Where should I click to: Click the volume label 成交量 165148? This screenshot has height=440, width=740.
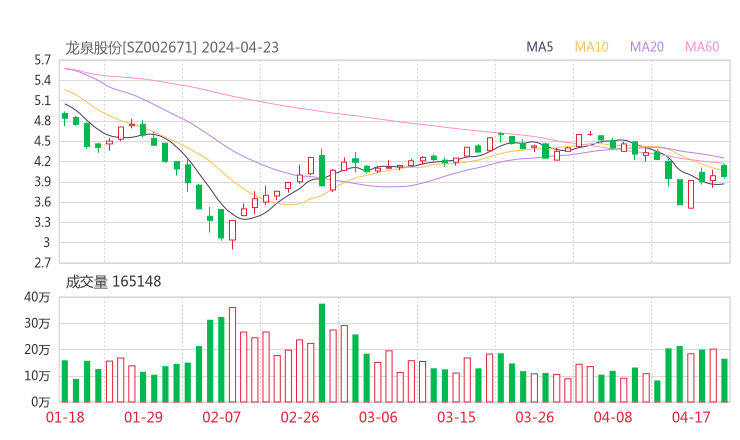point(113,282)
